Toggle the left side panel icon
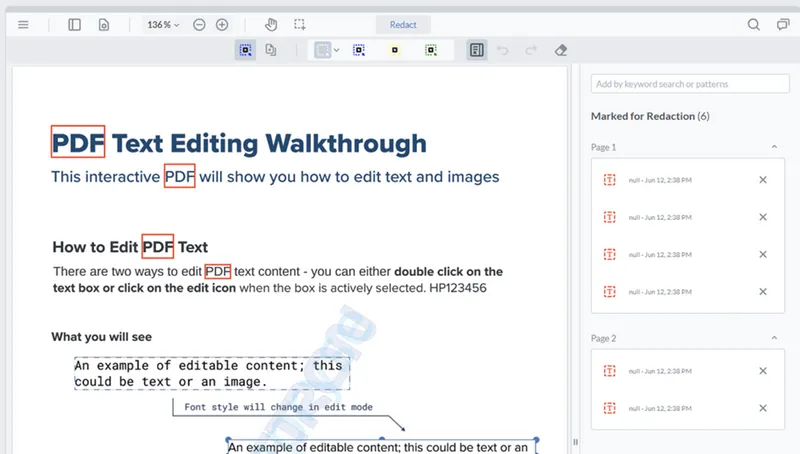Image resolution: width=800 pixels, height=454 pixels. click(x=74, y=24)
